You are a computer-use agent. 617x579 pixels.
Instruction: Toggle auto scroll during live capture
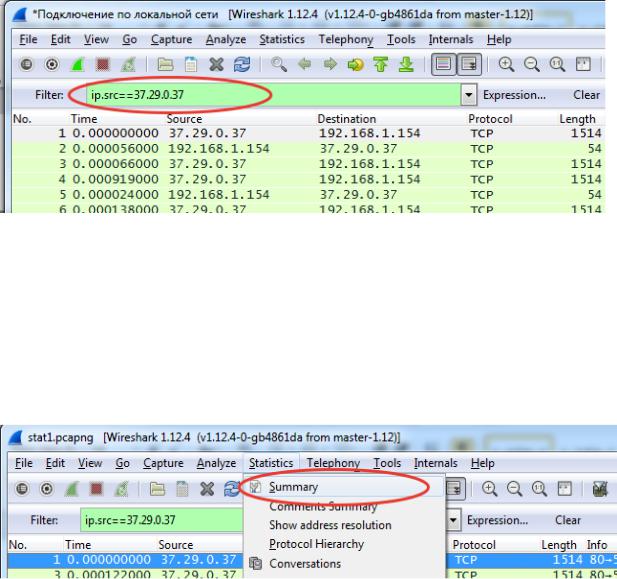[469, 64]
